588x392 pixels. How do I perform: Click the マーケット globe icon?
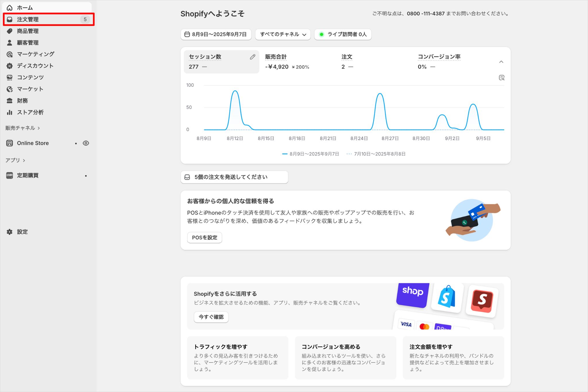click(x=10, y=89)
